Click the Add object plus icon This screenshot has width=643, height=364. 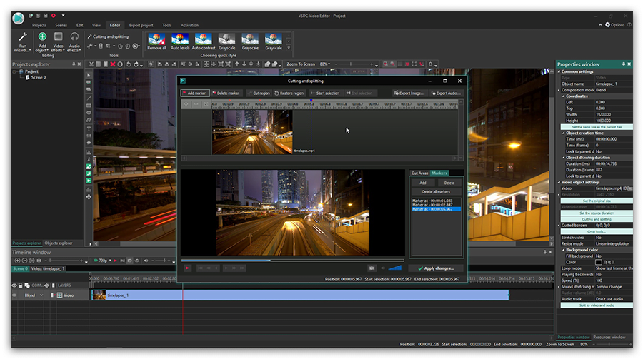tap(42, 36)
